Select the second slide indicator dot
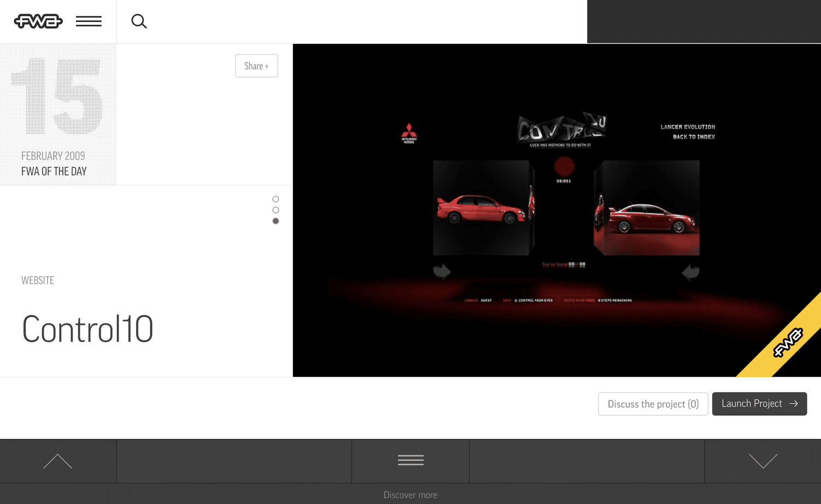The image size is (821, 504). [x=276, y=210]
